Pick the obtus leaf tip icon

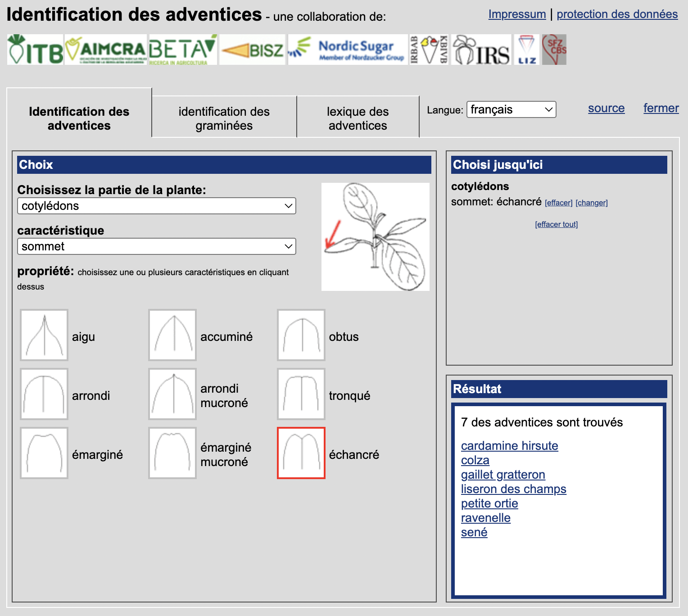click(x=301, y=335)
